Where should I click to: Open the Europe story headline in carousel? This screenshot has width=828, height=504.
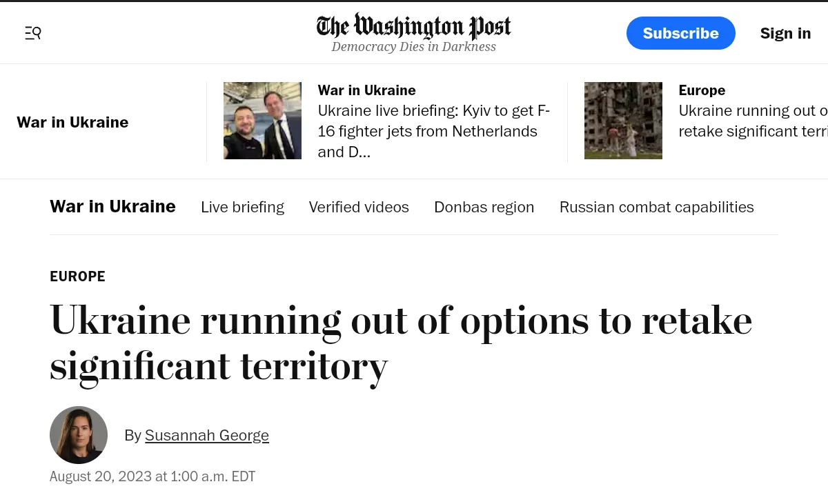752,121
